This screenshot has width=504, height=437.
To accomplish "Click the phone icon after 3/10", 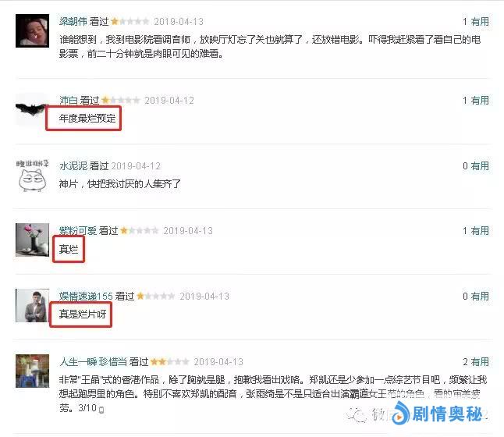I will [101, 410].
